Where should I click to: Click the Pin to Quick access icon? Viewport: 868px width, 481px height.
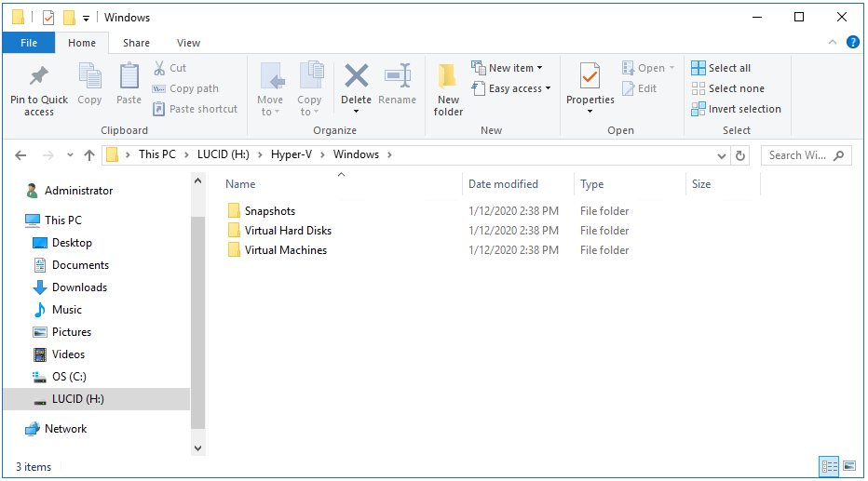pos(39,76)
